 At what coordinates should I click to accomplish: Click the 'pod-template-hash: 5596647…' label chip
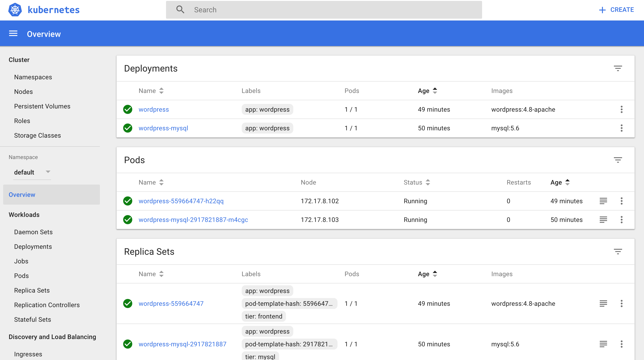click(289, 303)
